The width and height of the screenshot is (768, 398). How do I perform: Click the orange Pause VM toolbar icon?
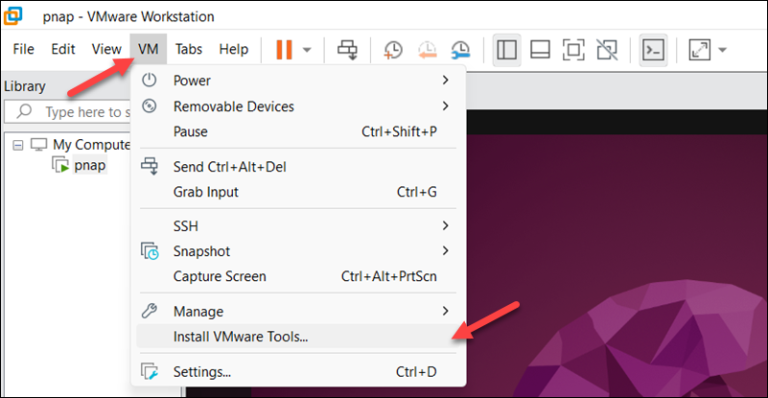[284, 49]
